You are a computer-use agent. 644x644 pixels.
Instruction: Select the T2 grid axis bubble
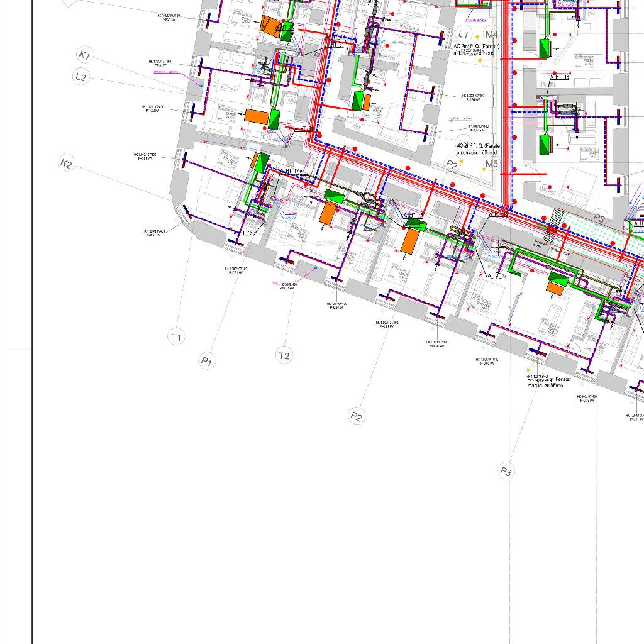284,356
